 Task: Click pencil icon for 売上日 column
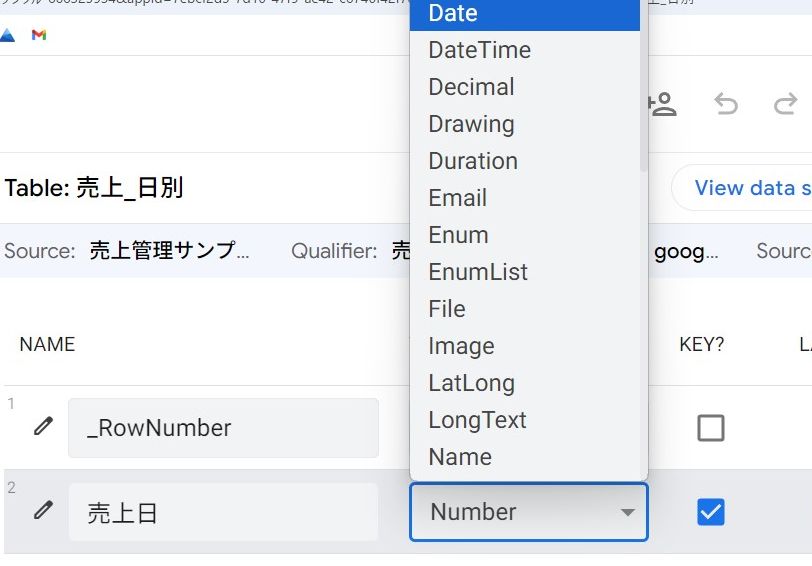43,511
